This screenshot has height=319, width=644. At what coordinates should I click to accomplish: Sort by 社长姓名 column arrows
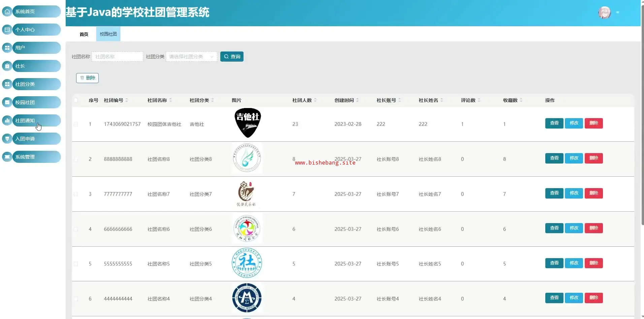[442, 100]
